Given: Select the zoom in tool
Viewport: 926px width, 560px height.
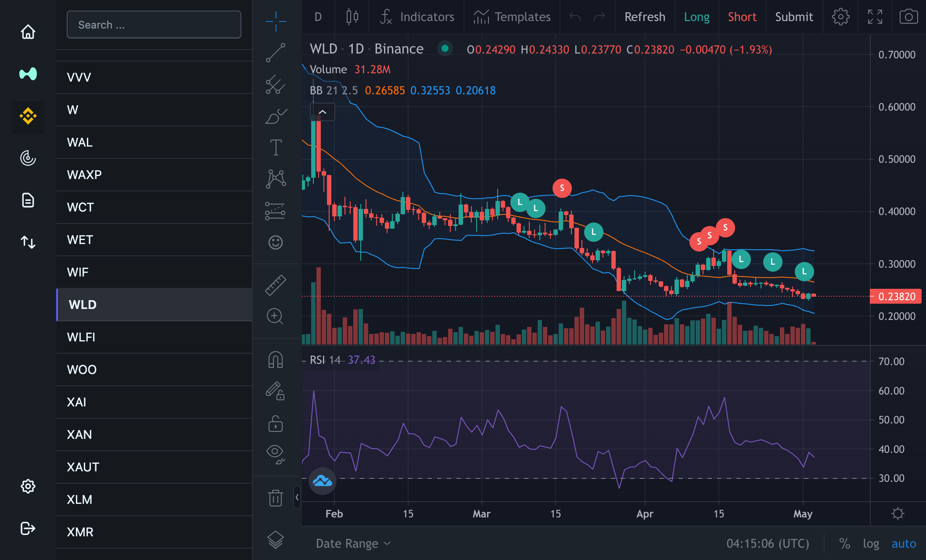Looking at the screenshot, I should click(275, 316).
